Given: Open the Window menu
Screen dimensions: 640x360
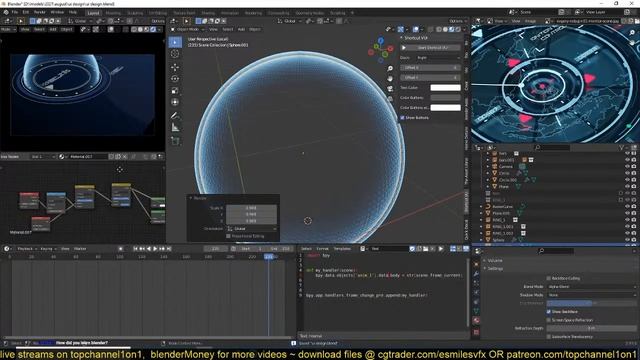Looking at the screenshot, I should click(57, 12).
